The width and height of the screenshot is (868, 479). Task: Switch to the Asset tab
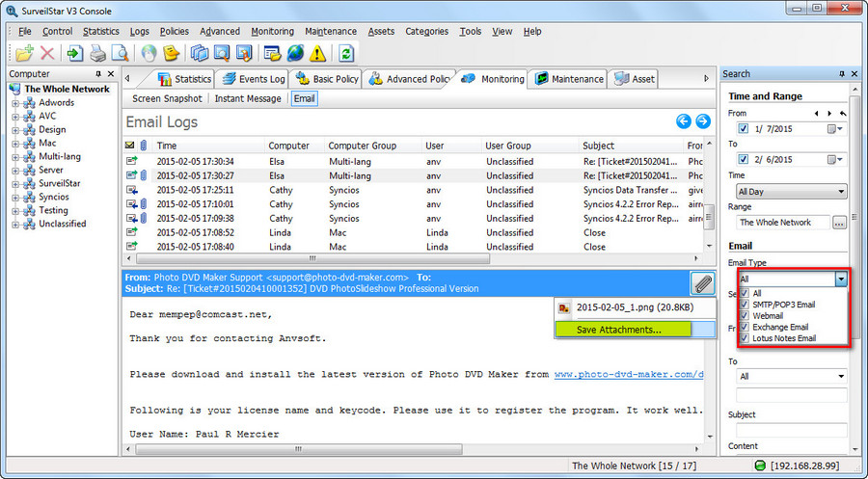(x=635, y=79)
